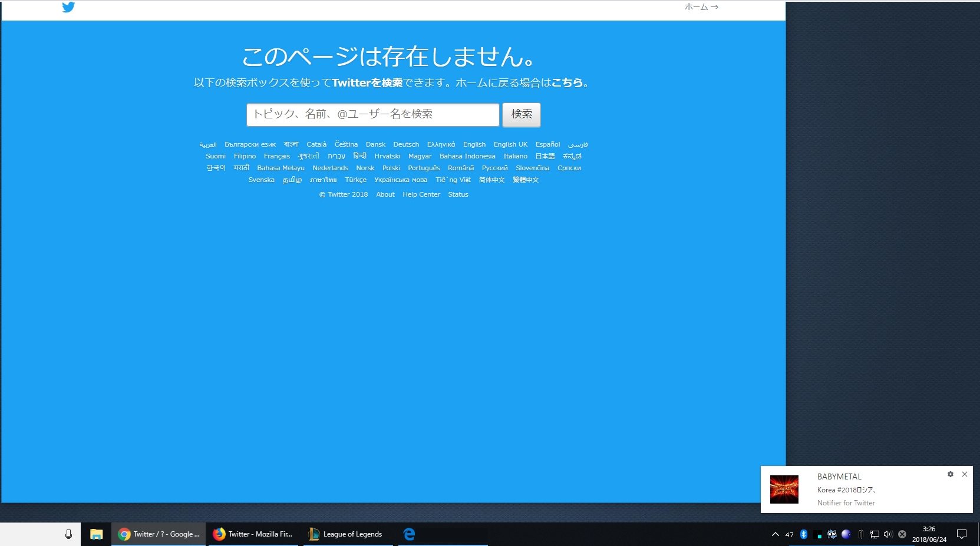Select Ελληνικά language
The width and height of the screenshot is (980, 546).
pos(441,144)
